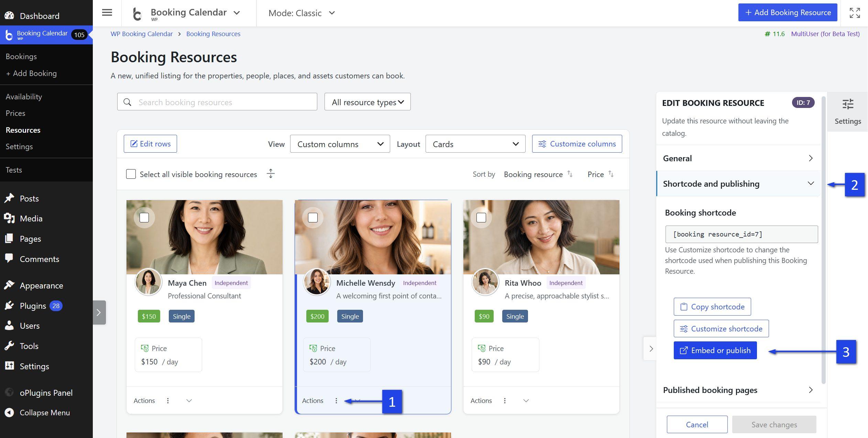Click the Tools wrench icon
This screenshot has height=438, width=868.
coord(9,346)
